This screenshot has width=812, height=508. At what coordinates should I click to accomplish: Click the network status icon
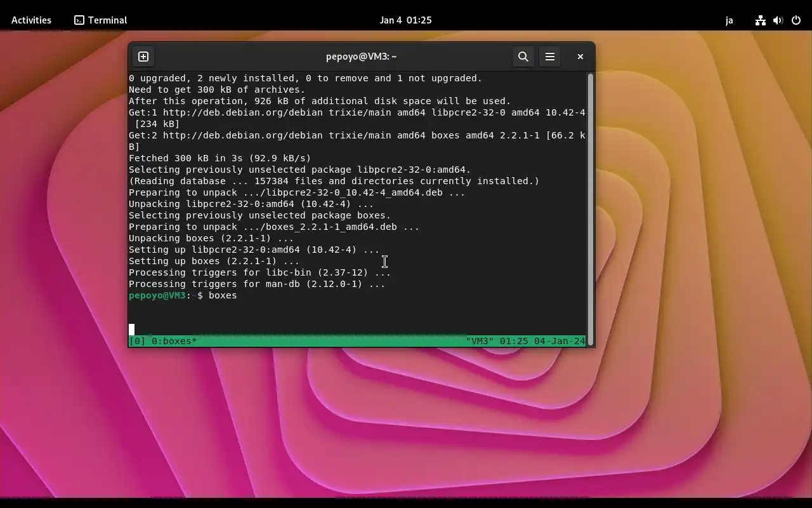click(760, 20)
